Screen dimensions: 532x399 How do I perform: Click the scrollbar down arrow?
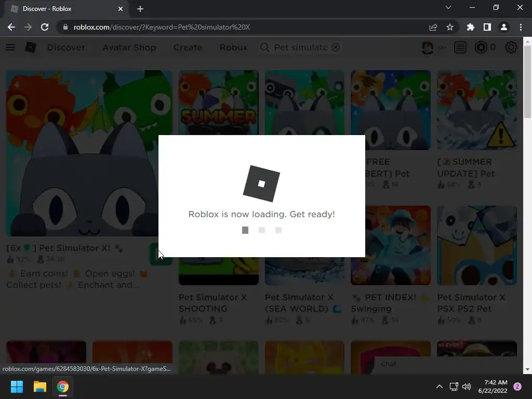pos(527,369)
